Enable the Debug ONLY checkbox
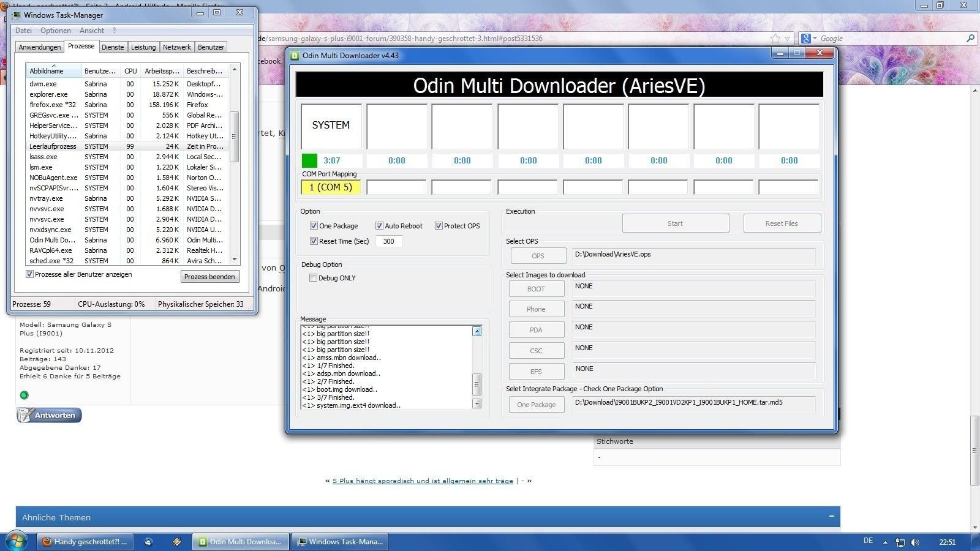 (x=314, y=278)
